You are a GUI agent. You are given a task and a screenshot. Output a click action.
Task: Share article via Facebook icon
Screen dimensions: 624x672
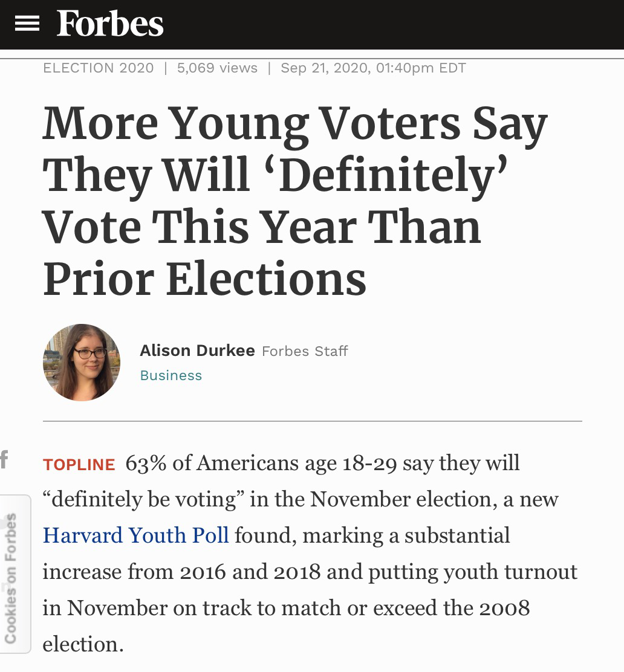[x=4, y=460]
